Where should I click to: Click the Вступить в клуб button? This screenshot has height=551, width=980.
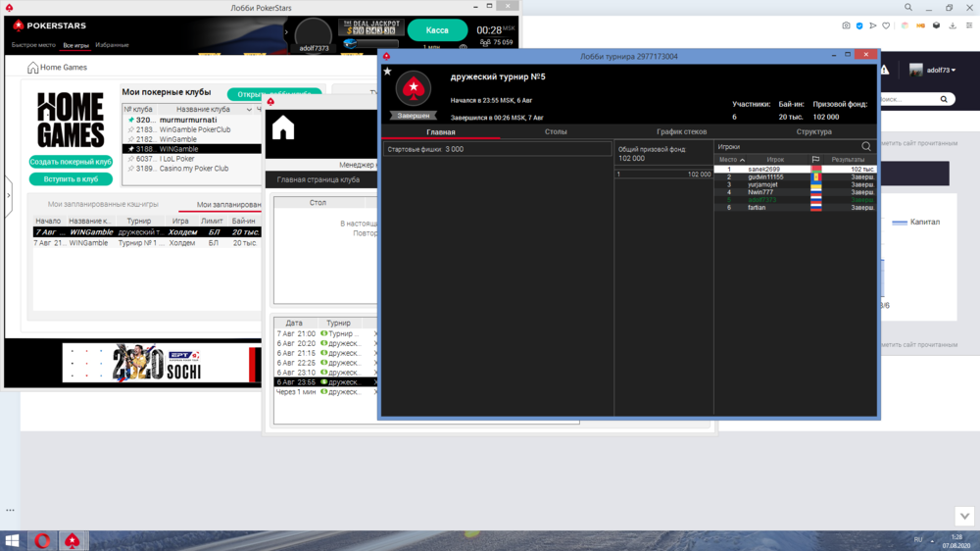71,179
